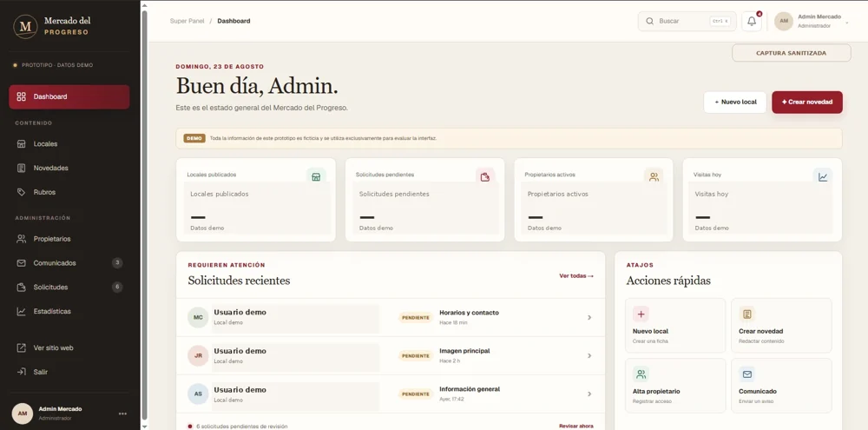Click the Propietarios people icon in sidebar
Screen dimensions: 868x430
pyautogui.click(x=21, y=239)
